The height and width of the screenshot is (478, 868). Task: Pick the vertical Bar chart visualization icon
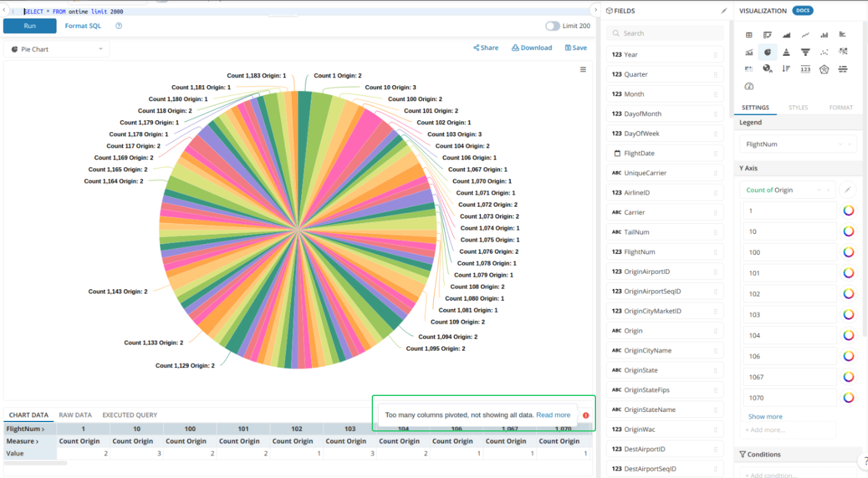(x=824, y=35)
